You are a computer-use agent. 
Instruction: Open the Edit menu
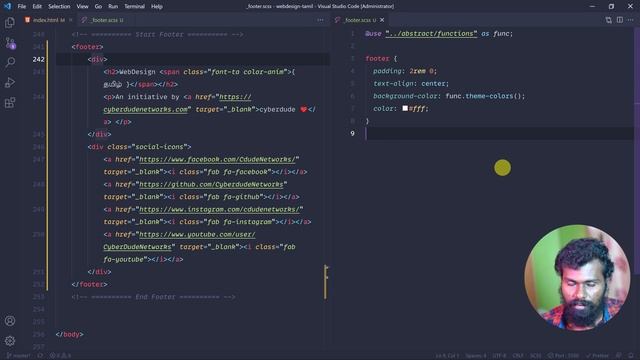tap(37, 6)
